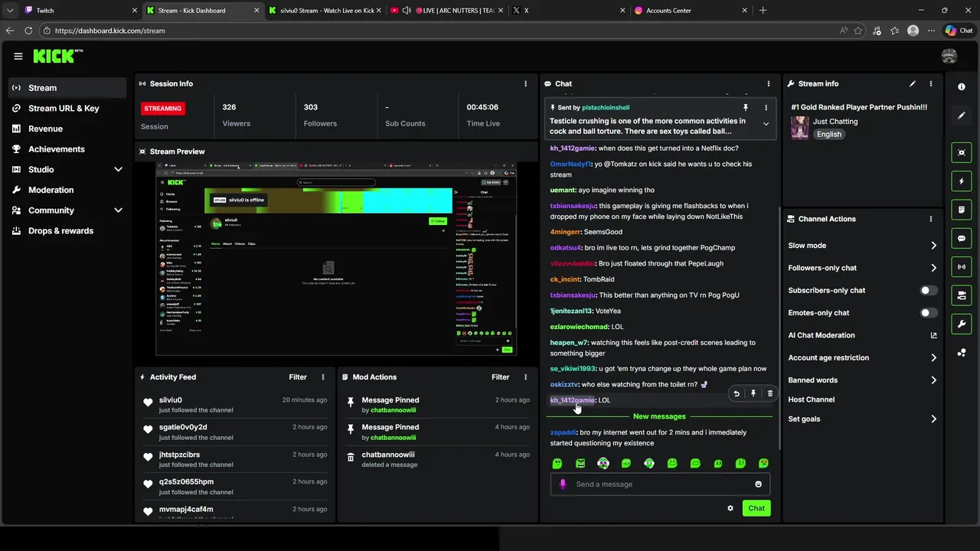Insert the first green emote in quick emote row
This screenshot has width=980, height=551.
click(x=557, y=464)
